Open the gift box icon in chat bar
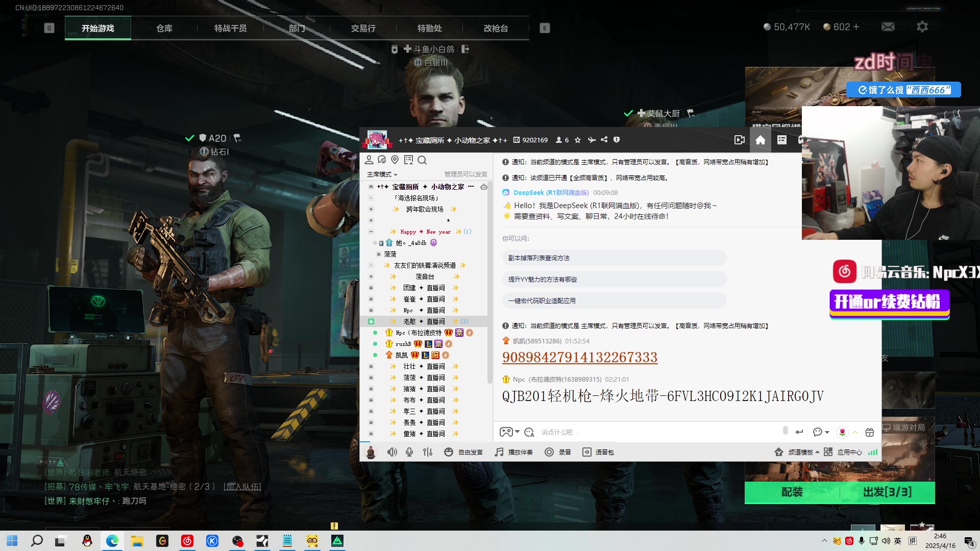Image resolution: width=980 pixels, height=551 pixels. coord(870,432)
